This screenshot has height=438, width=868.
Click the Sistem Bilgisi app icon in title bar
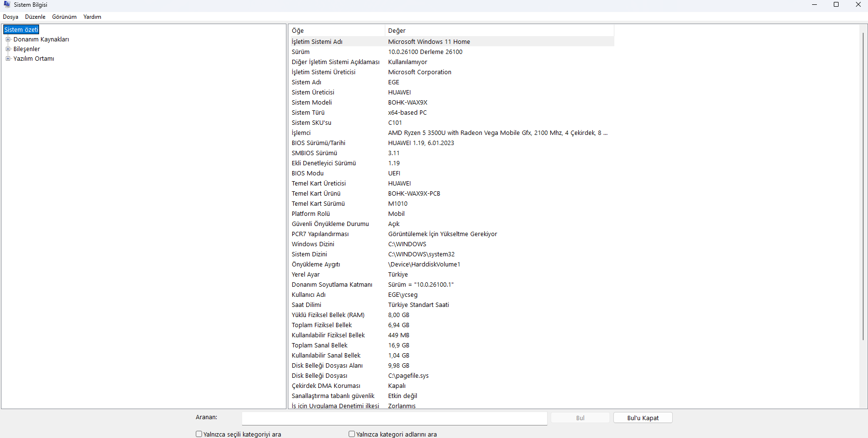click(7, 4)
